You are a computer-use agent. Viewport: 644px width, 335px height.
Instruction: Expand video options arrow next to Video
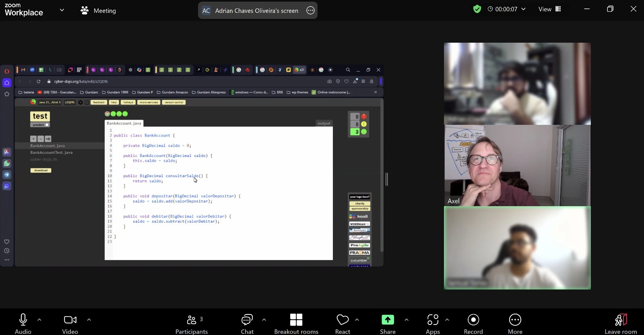click(89, 320)
